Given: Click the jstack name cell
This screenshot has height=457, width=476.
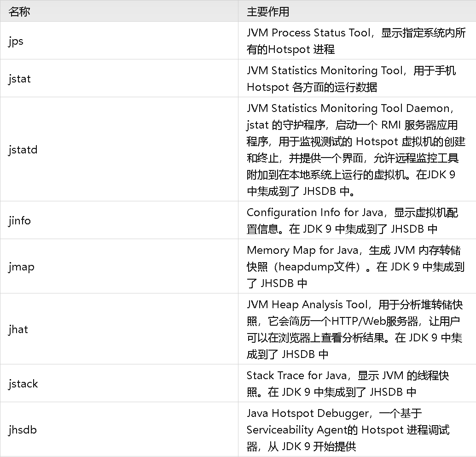Looking at the screenshot, I should (x=23, y=384).
